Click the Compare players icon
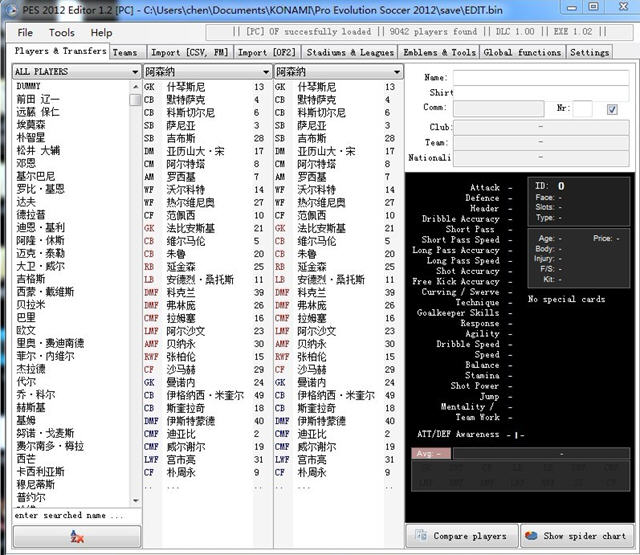The image size is (640, 555). click(x=420, y=535)
